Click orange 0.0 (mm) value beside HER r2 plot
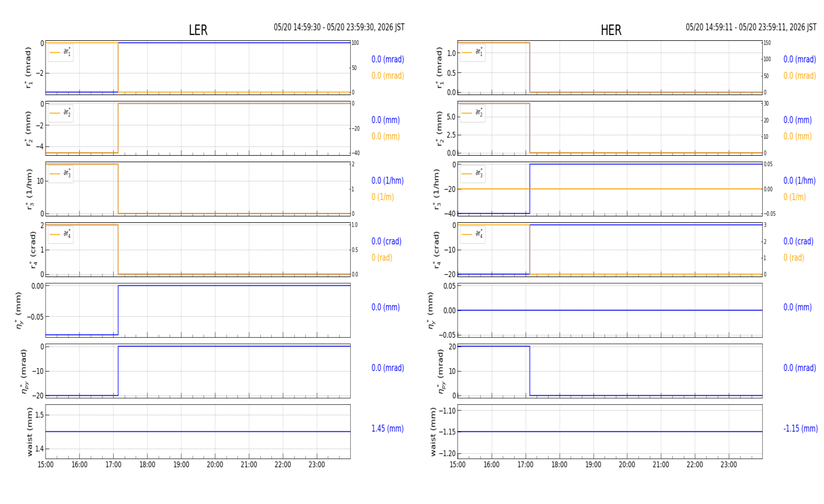 pyautogui.click(x=798, y=136)
